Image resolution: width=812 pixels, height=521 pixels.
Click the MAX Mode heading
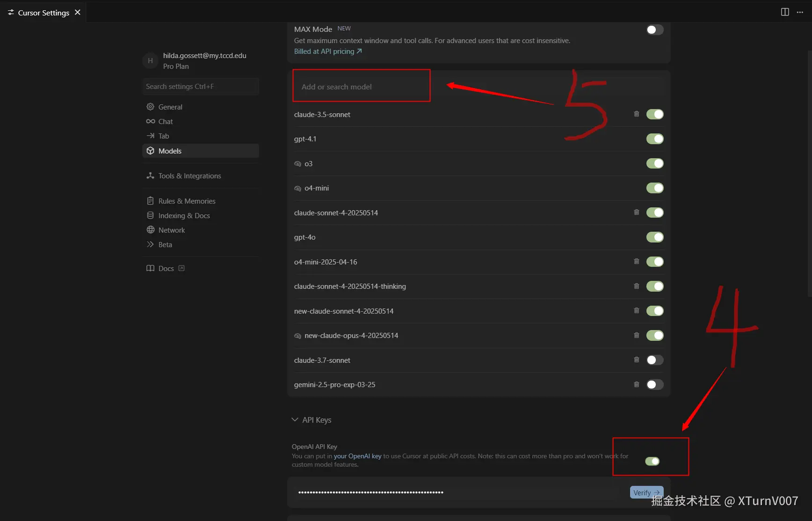(313, 29)
